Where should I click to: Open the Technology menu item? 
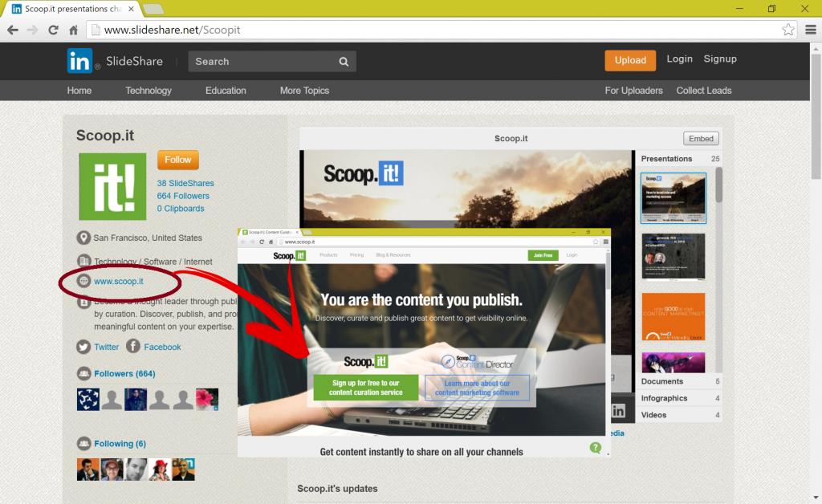(149, 91)
